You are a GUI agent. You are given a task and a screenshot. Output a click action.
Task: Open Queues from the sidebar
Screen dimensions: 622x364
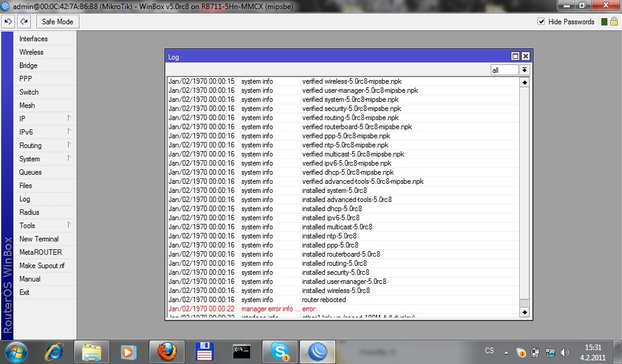pyautogui.click(x=45, y=172)
